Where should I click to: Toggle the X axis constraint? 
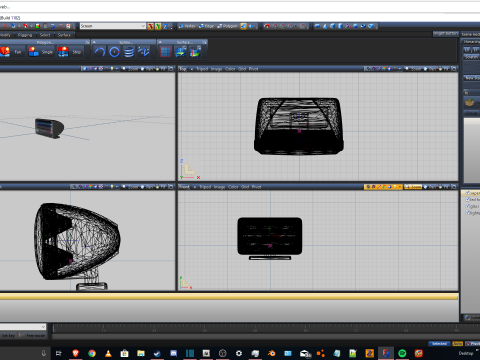(151, 26)
